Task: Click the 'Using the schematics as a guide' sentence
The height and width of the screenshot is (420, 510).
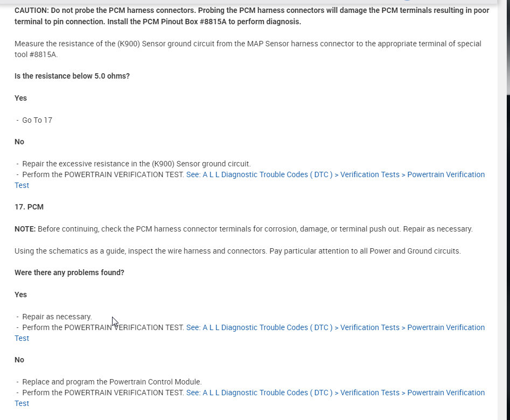Action: tap(237, 251)
